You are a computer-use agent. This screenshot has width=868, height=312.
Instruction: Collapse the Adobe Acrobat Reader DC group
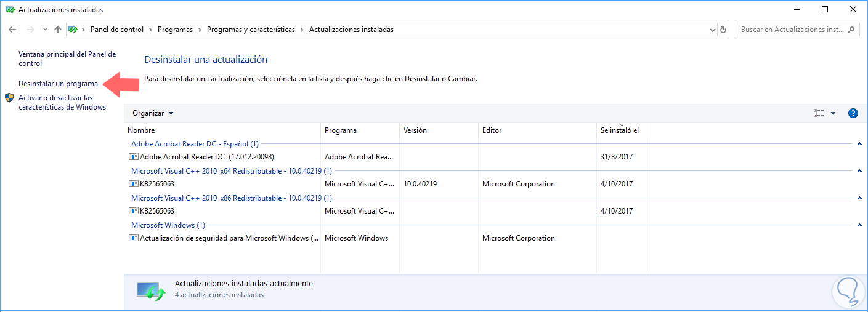point(859,144)
